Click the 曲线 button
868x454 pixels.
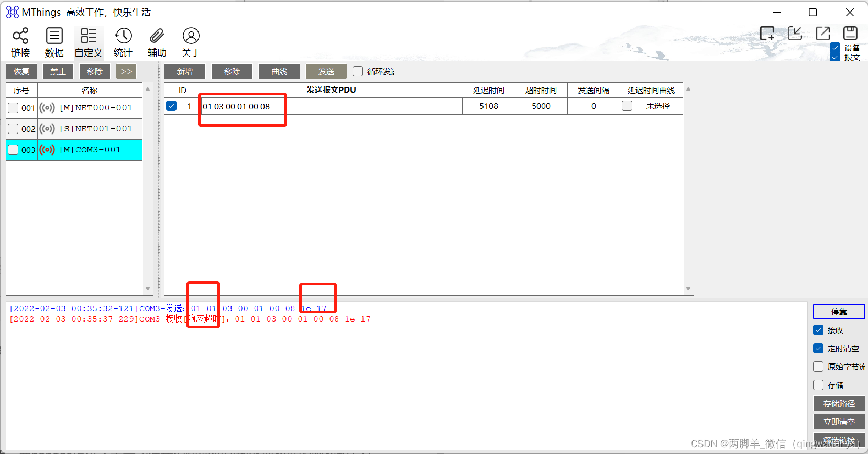click(x=279, y=71)
